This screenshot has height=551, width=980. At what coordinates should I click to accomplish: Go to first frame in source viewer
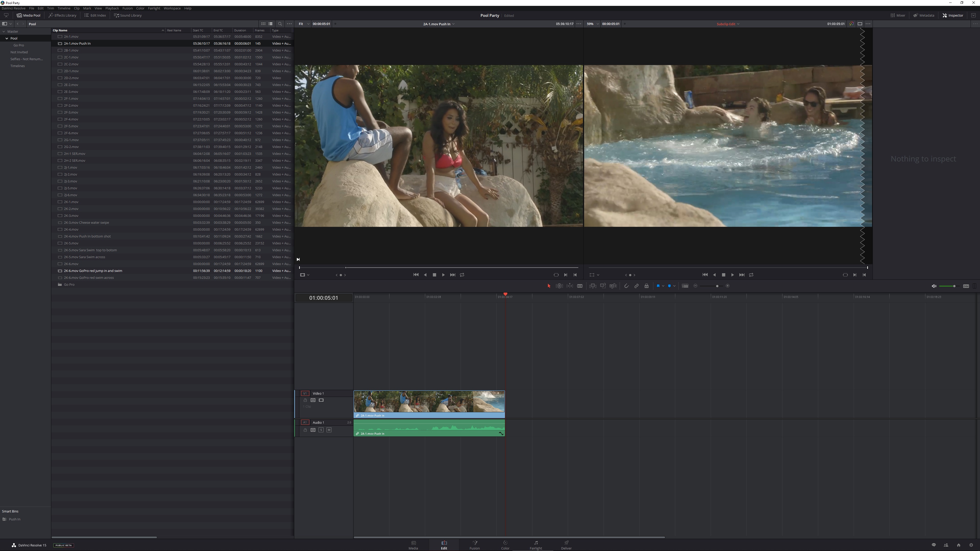tap(416, 275)
